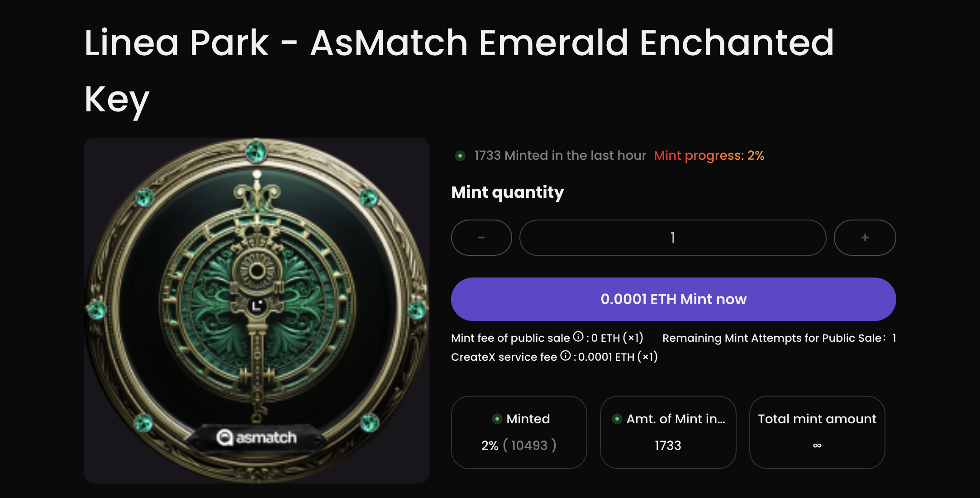This screenshot has height=498, width=980.
Task: Click info icon beside CreateX service fee
Action: tap(566, 356)
